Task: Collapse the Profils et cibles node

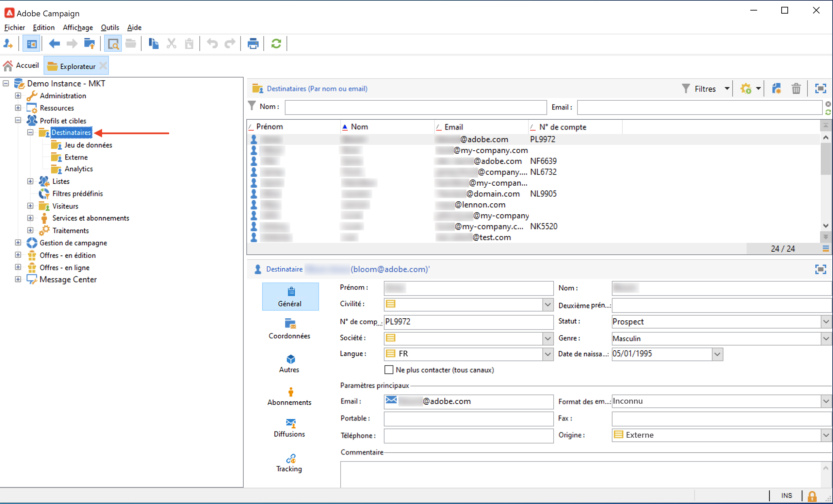Action: pyautogui.click(x=18, y=120)
